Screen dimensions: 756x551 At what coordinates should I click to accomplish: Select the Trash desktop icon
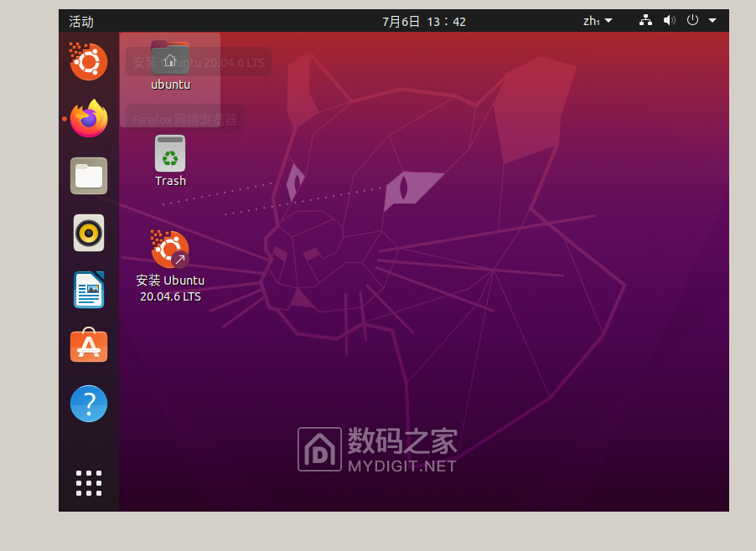pyautogui.click(x=170, y=153)
